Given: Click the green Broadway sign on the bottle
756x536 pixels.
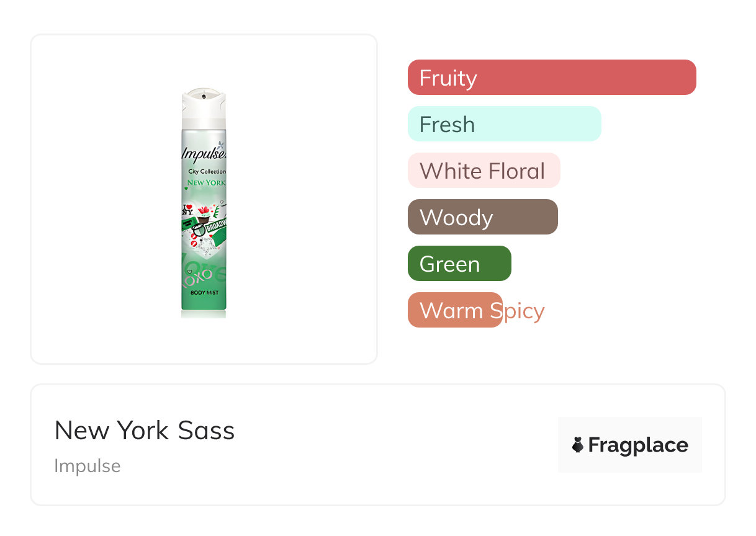Looking at the screenshot, I should [x=214, y=227].
